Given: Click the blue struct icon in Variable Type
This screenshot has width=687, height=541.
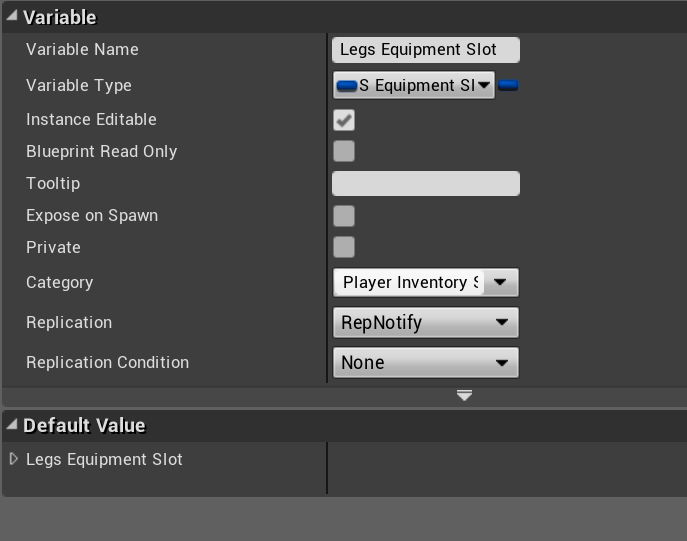Looking at the screenshot, I should (347, 86).
